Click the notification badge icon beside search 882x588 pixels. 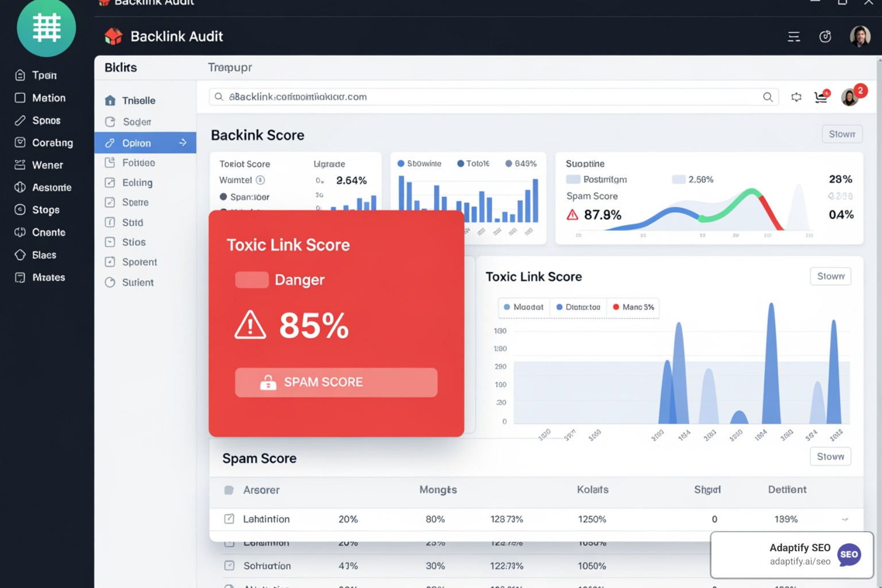(x=796, y=97)
